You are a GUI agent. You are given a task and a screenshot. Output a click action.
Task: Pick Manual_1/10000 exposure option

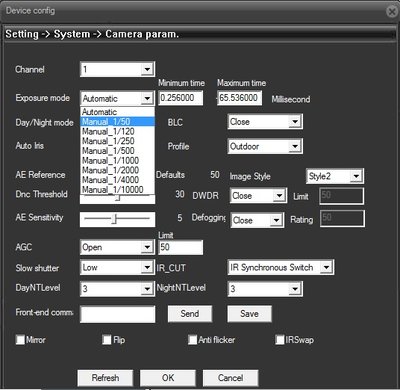point(117,190)
